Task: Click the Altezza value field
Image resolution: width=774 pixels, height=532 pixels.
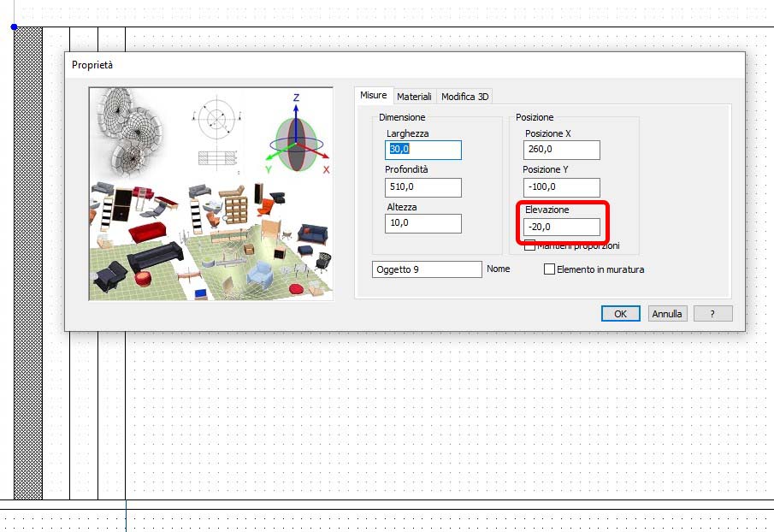Action: point(423,223)
